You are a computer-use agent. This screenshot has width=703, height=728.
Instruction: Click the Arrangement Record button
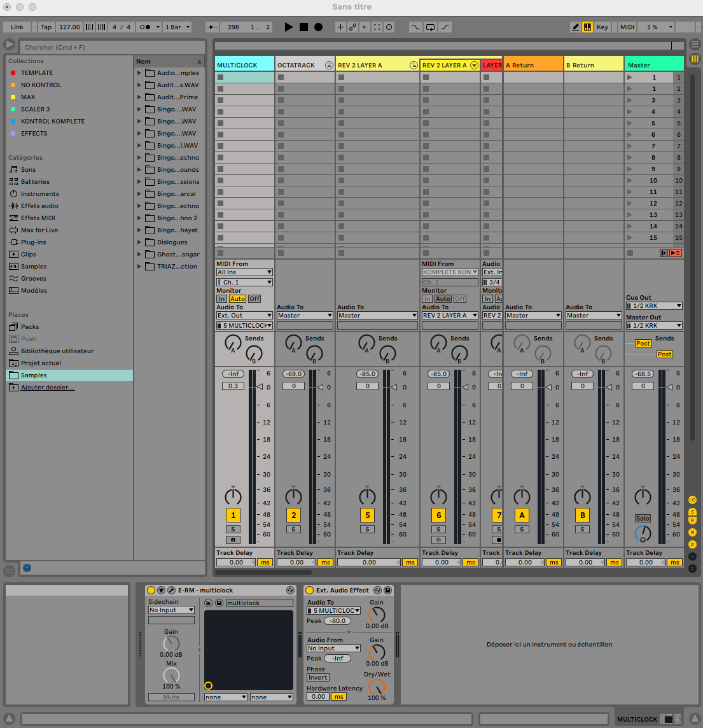318,27
